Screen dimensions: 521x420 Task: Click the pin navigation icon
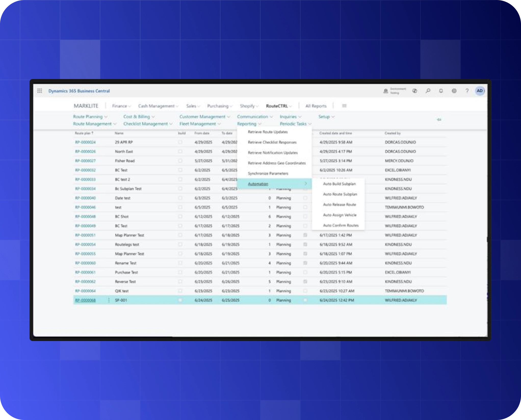click(x=439, y=120)
